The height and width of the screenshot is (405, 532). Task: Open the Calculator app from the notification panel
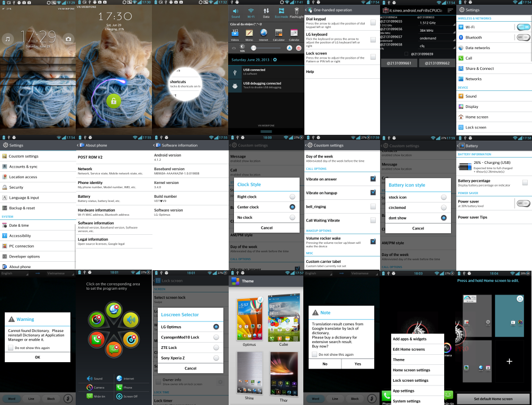(278, 34)
